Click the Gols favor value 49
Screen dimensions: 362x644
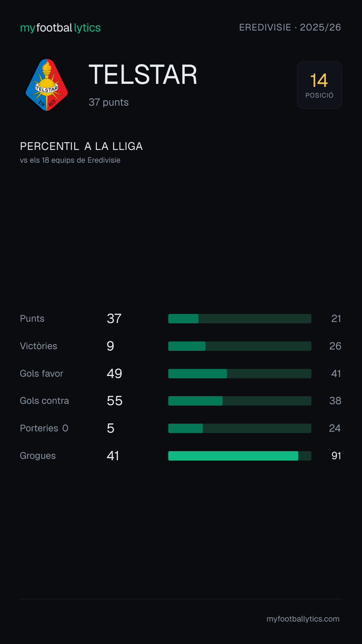click(114, 373)
